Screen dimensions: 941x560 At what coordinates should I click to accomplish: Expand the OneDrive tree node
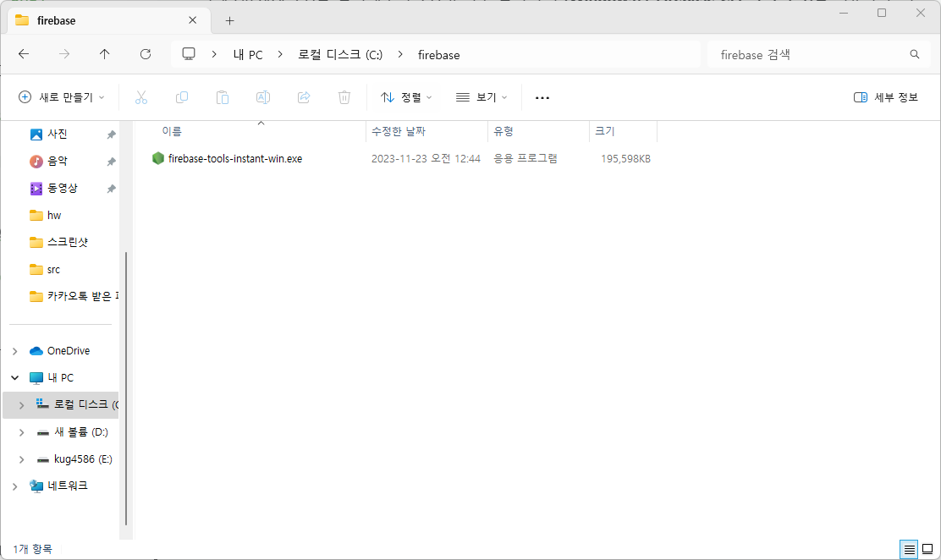(x=15, y=351)
